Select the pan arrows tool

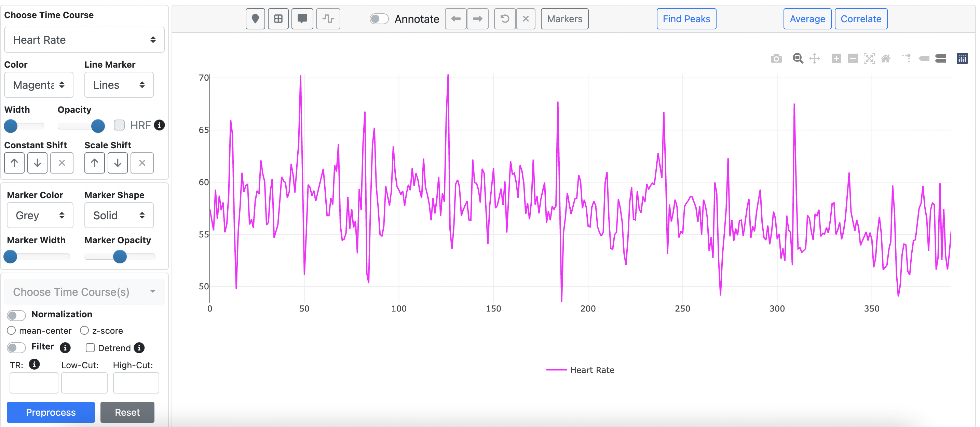point(814,58)
